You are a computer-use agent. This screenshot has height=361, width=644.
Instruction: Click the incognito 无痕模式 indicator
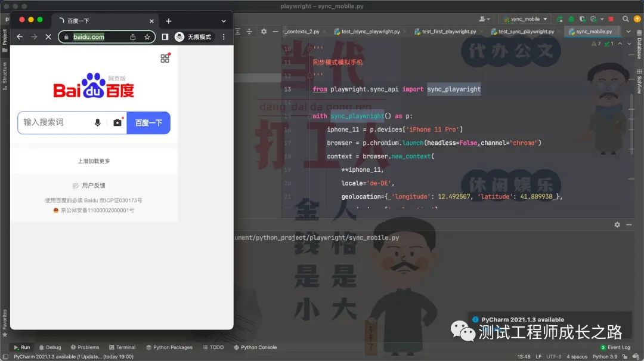(193, 37)
